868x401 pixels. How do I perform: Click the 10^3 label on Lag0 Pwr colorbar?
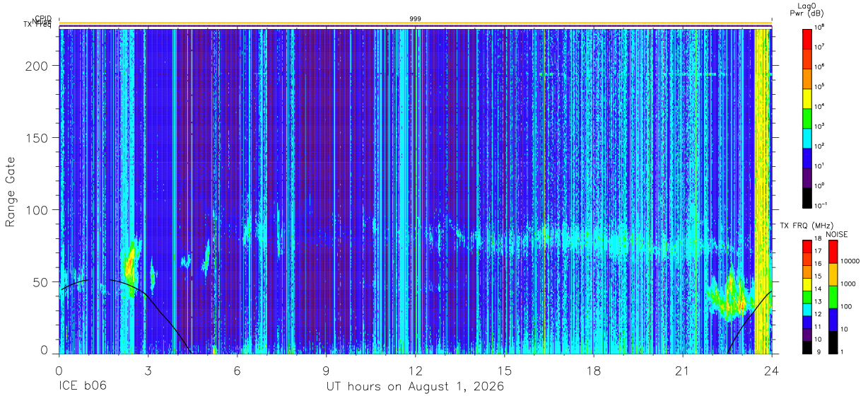coord(820,126)
